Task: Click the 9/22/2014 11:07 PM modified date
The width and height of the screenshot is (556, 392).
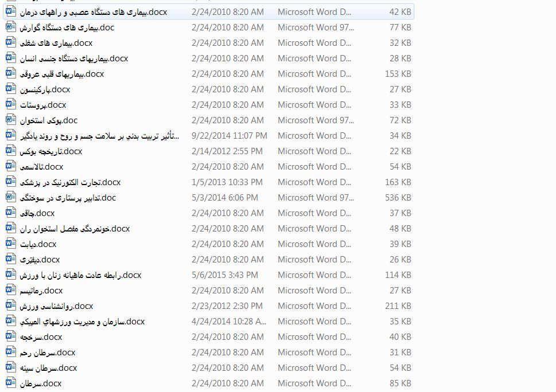Action: click(x=229, y=136)
